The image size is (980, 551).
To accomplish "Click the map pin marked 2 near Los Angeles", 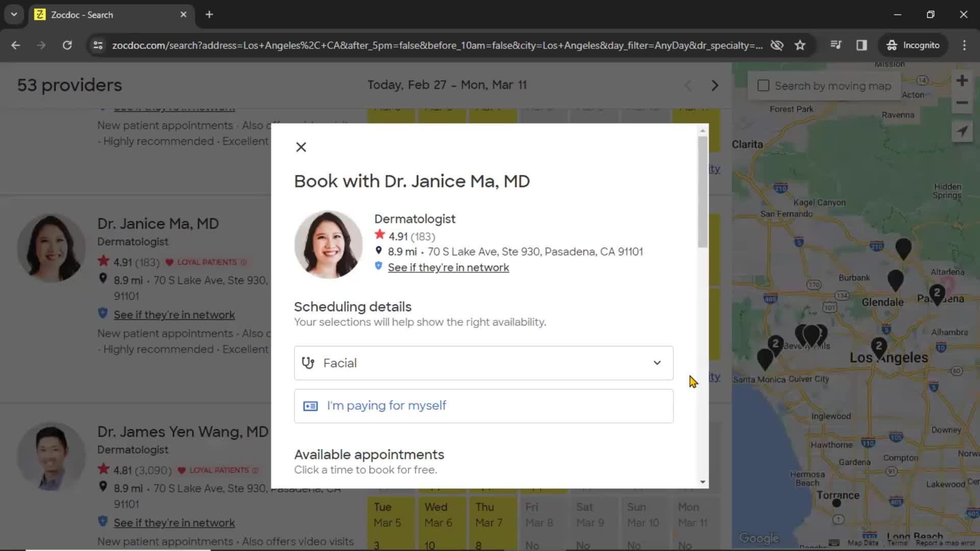I will coord(878,348).
